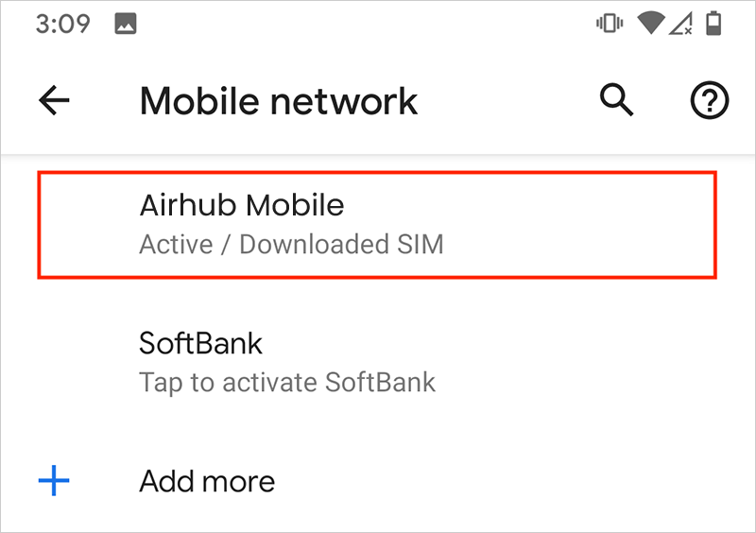Tap the Wi-Fi status icon
The image size is (756, 533).
[x=649, y=25]
